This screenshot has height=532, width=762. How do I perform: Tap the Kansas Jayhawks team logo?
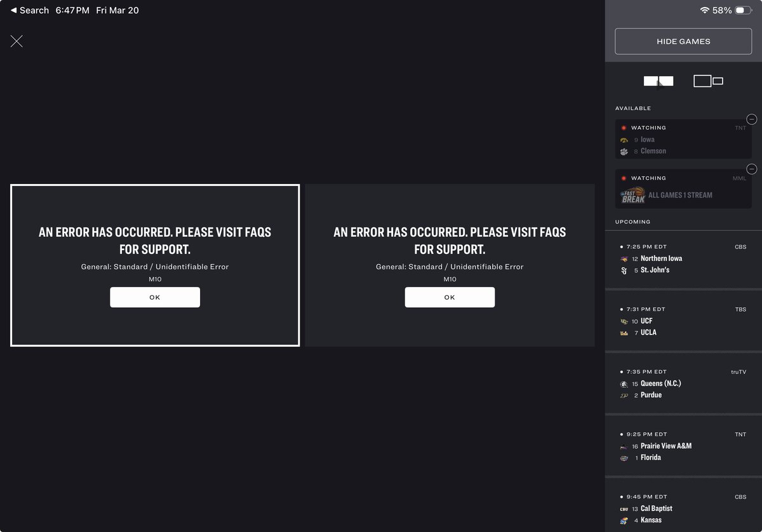(624, 521)
